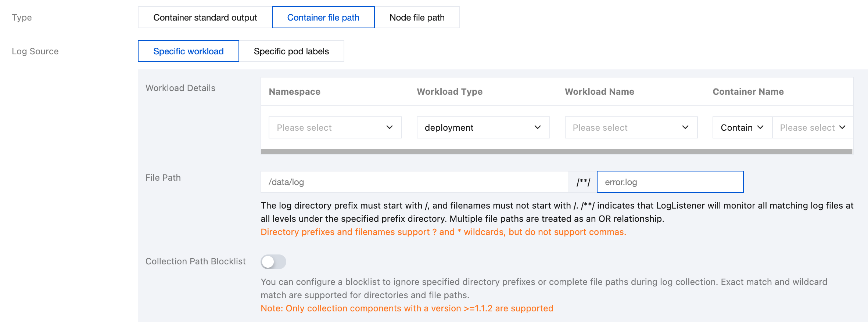The width and height of the screenshot is (868, 329).
Task: Select the Container file path tab
Action: pyautogui.click(x=323, y=18)
